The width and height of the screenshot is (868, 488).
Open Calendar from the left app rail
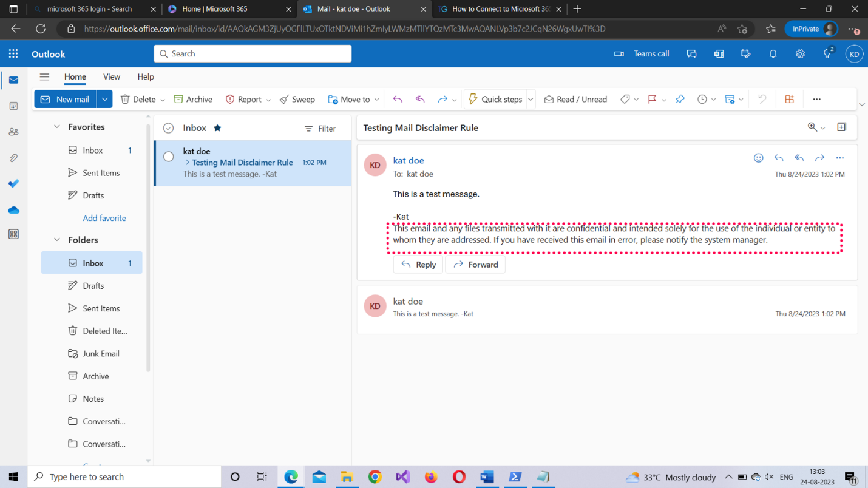(13, 106)
